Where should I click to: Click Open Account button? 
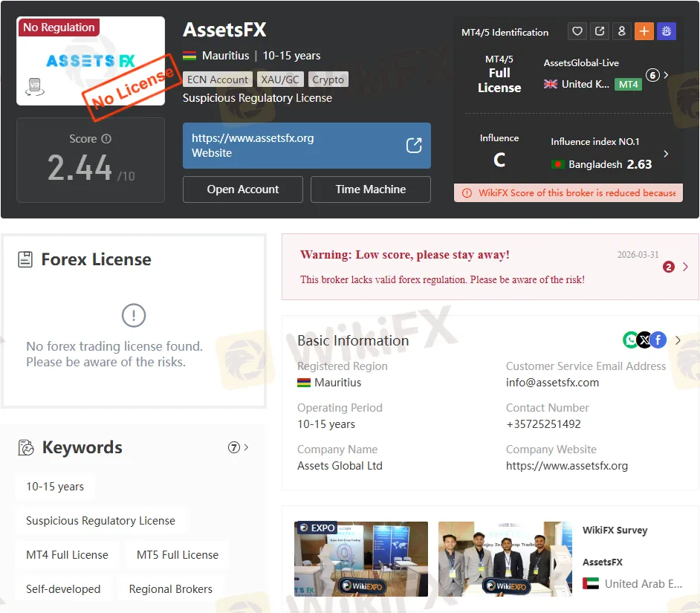243,189
